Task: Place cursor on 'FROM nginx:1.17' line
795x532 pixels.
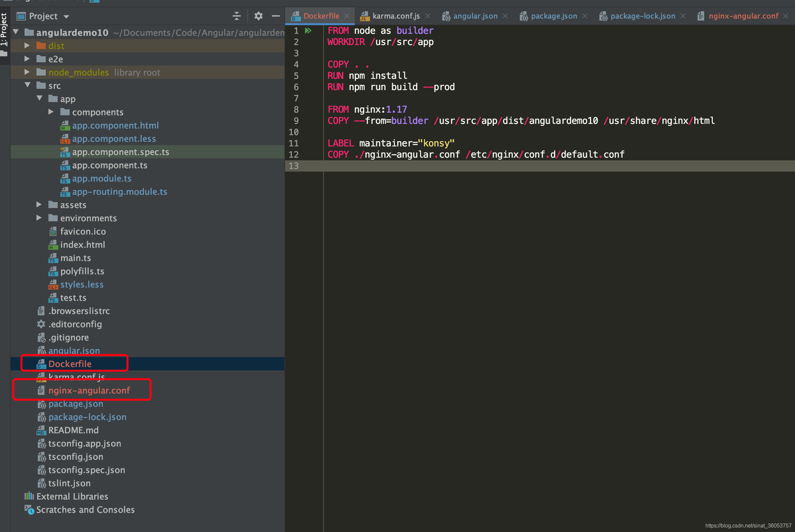Action: [x=367, y=109]
